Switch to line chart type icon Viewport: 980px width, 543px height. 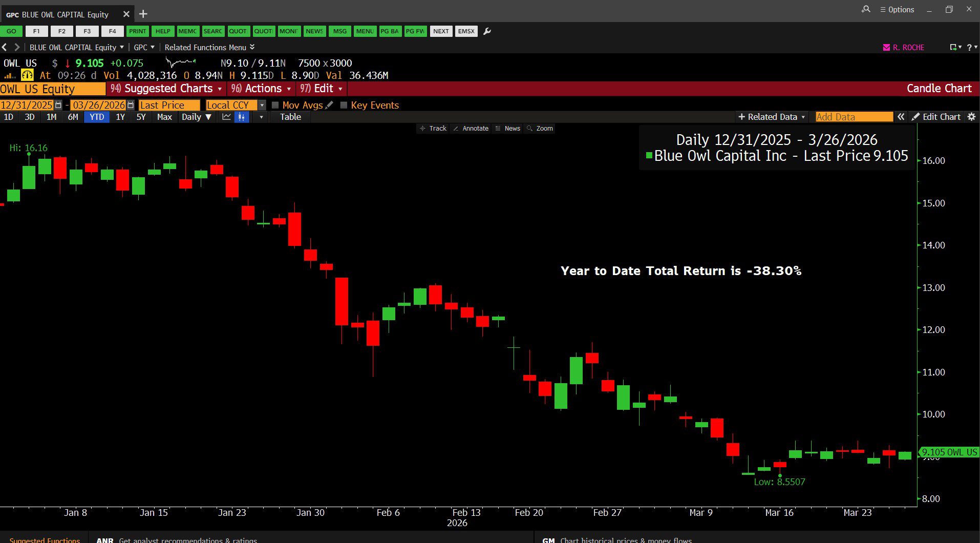(226, 117)
